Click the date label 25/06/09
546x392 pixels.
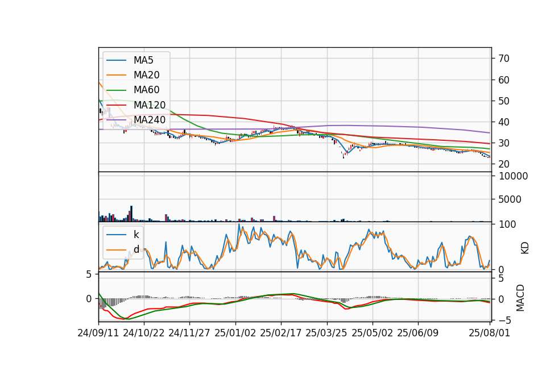coord(418,333)
